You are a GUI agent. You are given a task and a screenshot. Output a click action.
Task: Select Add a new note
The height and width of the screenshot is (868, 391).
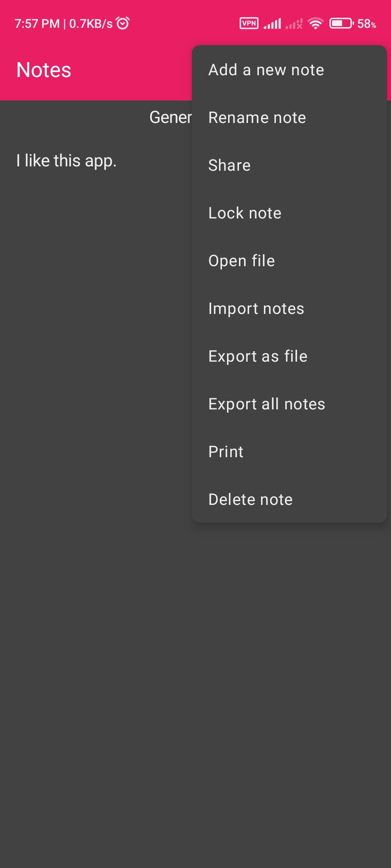289,70
